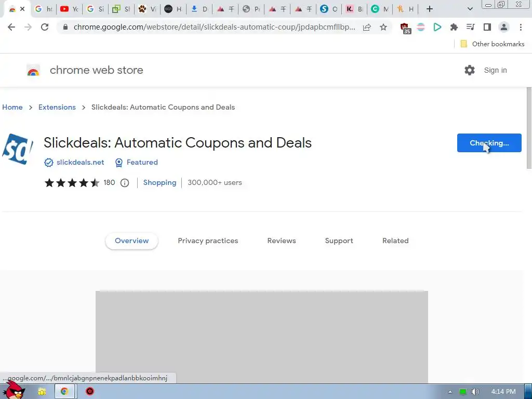Click the browser forward arrow

pyautogui.click(x=28, y=27)
